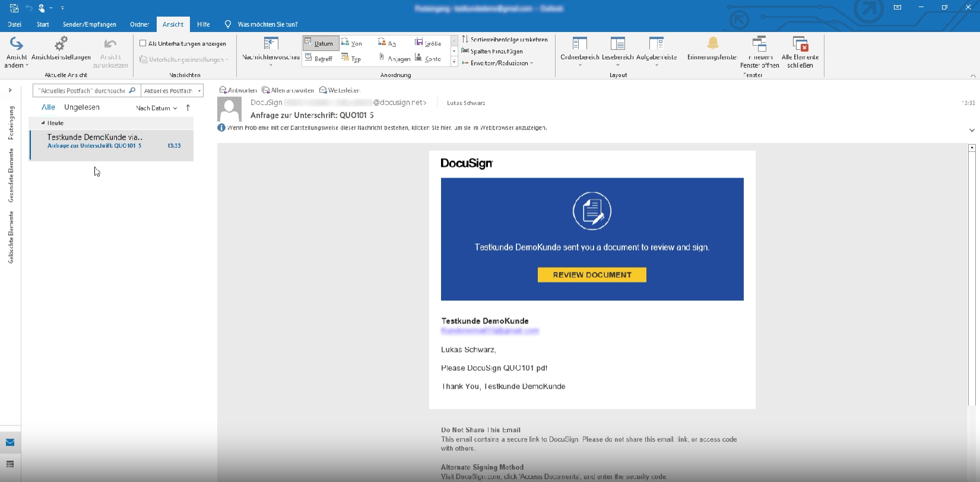Arrange messages by Betreff
The height and width of the screenshot is (482, 980).
tap(319, 58)
